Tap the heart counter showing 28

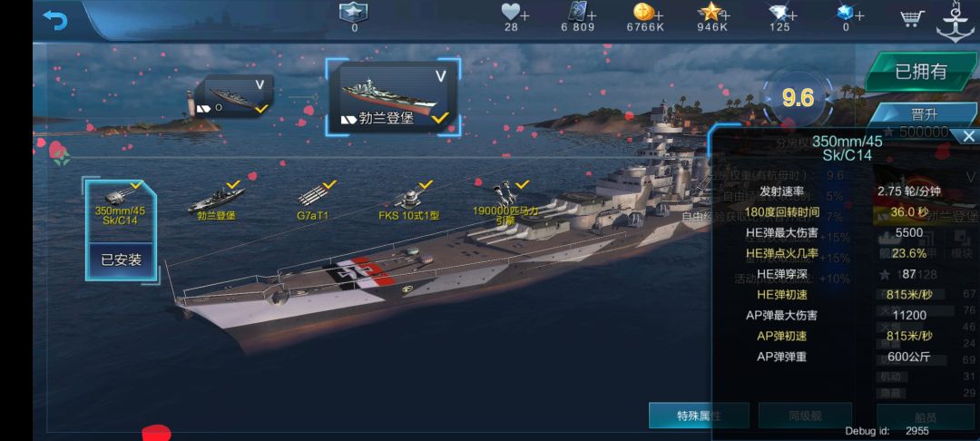tap(511, 17)
